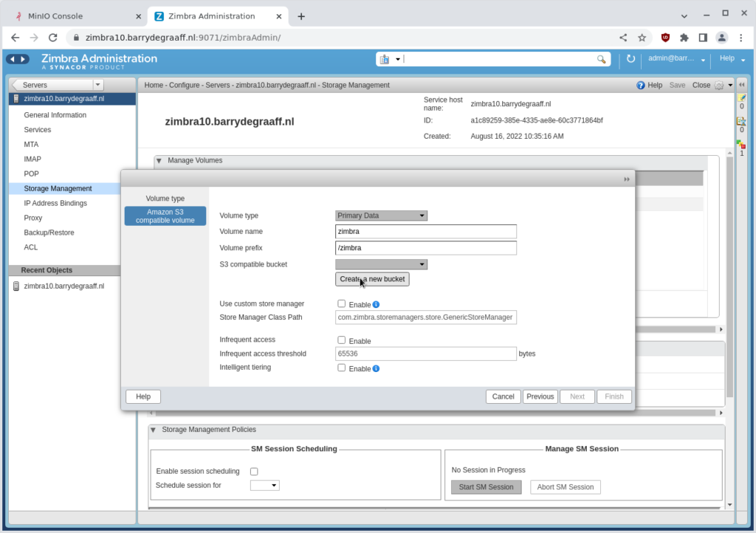The width and height of the screenshot is (756, 533).
Task: Click the Volume prefix input field
Action: click(426, 248)
